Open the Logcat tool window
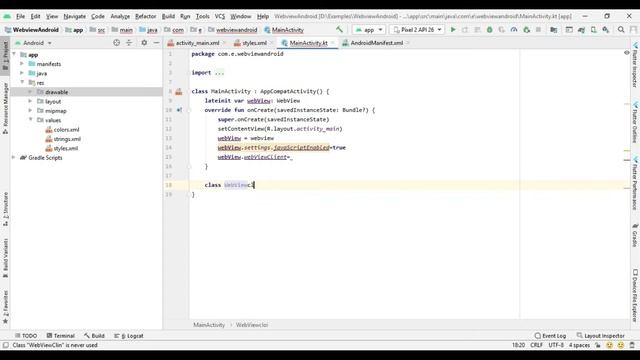Viewport: 640px width, 360px height. coord(129,336)
